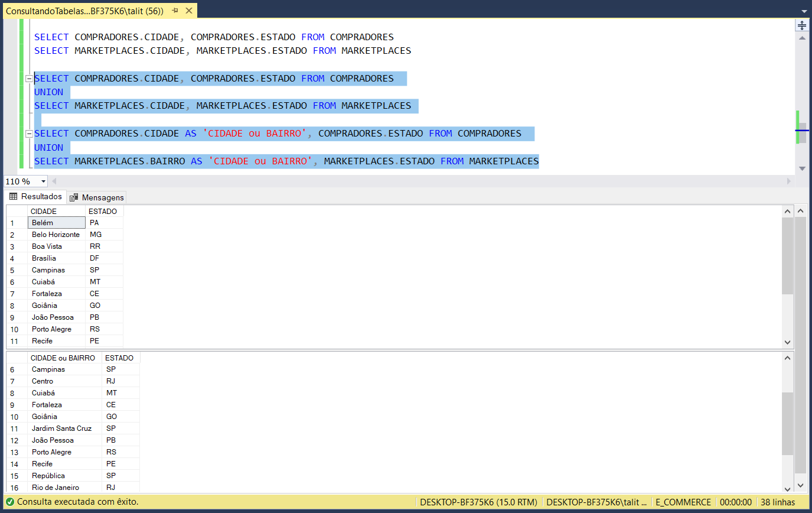Click the 00:00:00 elapsed time status
Viewport: 812px width, 513px height.
[736, 502]
